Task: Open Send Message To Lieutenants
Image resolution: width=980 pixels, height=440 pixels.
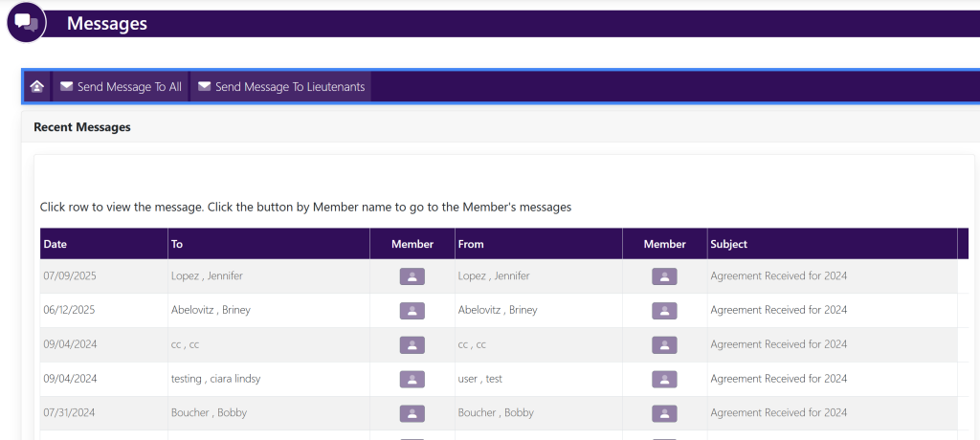Action: pos(280,87)
